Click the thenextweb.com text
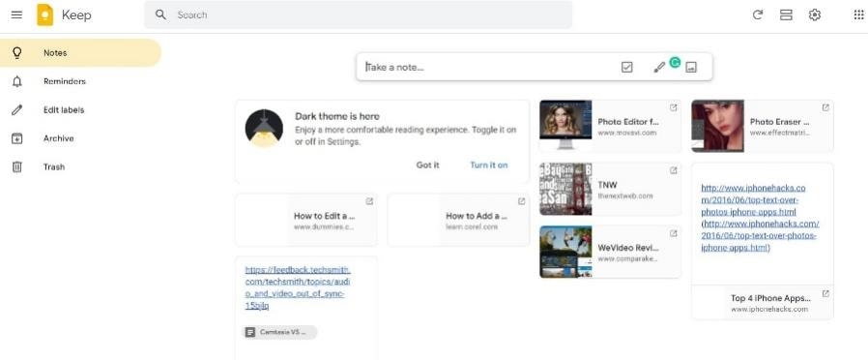 click(x=625, y=196)
